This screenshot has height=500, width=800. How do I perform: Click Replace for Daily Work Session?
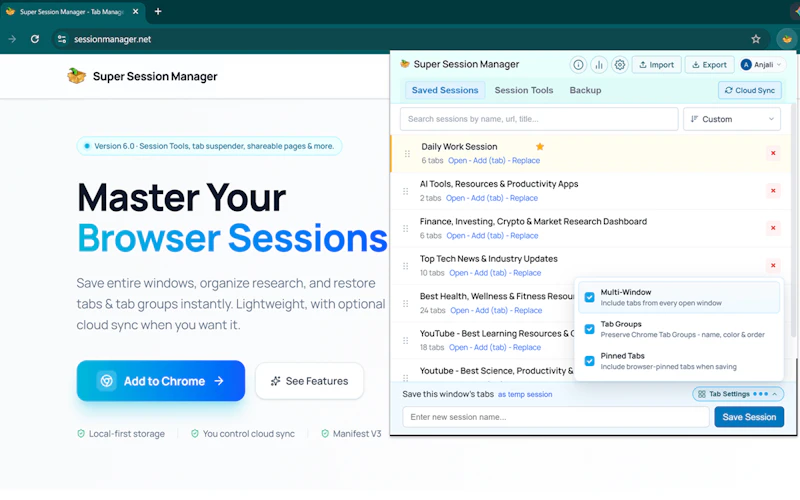click(526, 161)
